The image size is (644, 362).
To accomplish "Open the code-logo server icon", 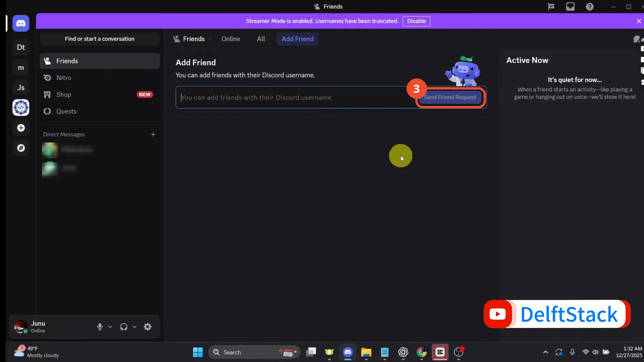I will tap(21, 108).
